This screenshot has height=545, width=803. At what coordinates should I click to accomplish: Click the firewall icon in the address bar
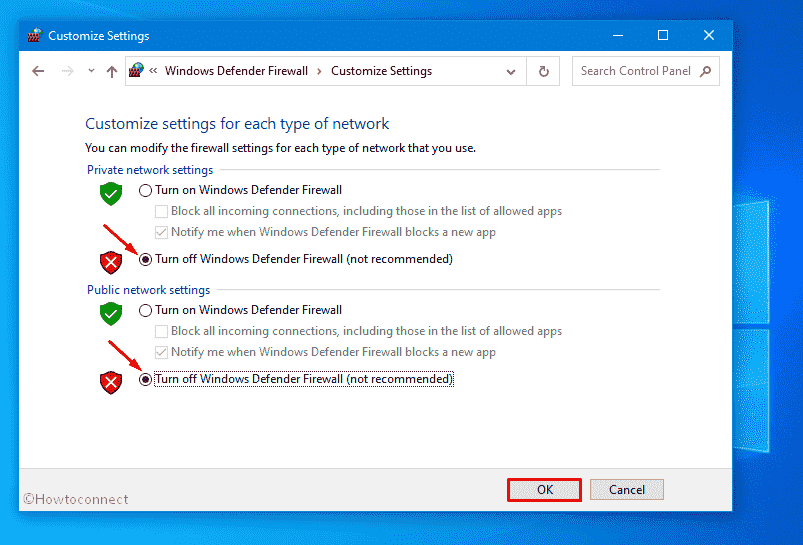pyautogui.click(x=136, y=70)
